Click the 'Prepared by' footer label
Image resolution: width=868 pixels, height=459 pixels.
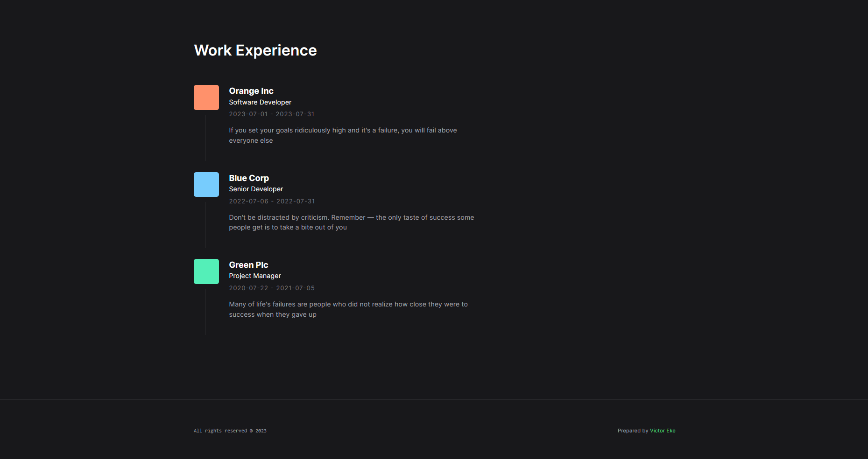click(633, 431)
